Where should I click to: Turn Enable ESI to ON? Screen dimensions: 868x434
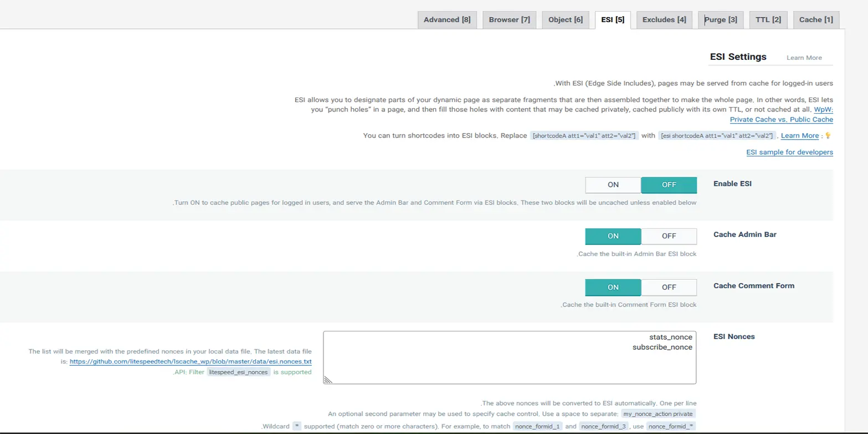[x=613, y=185]
